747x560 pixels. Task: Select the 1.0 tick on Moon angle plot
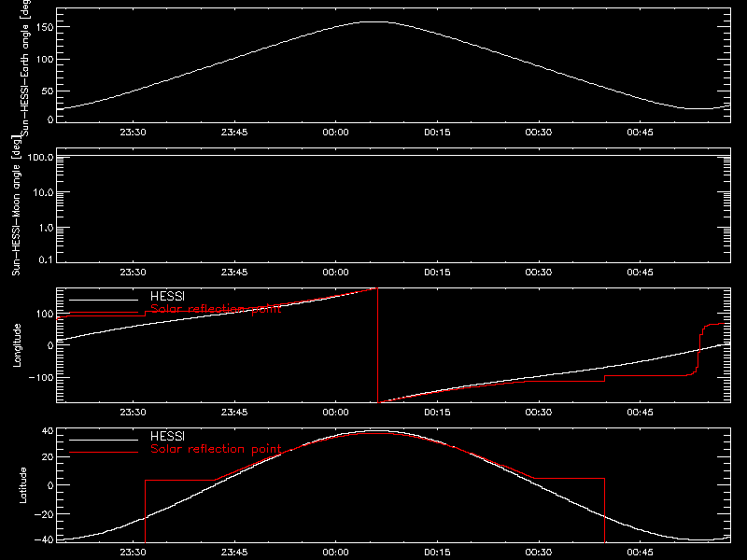click(46, 228)
